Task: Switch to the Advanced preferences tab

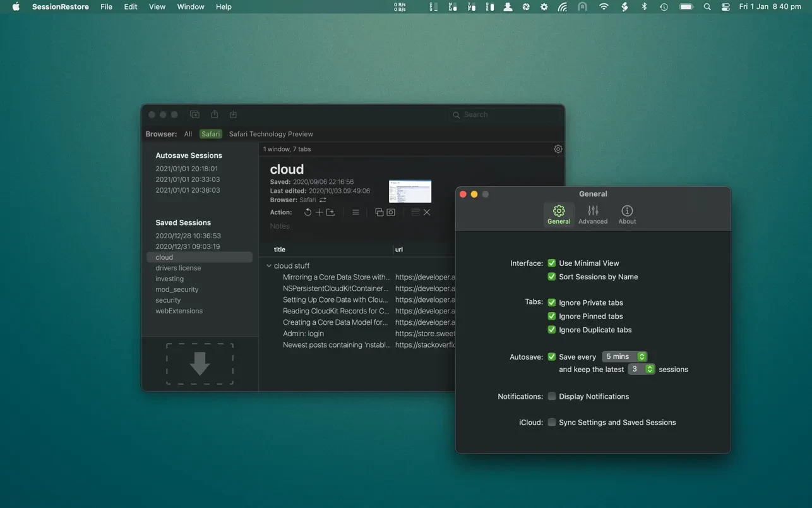Action: point(592,215)
